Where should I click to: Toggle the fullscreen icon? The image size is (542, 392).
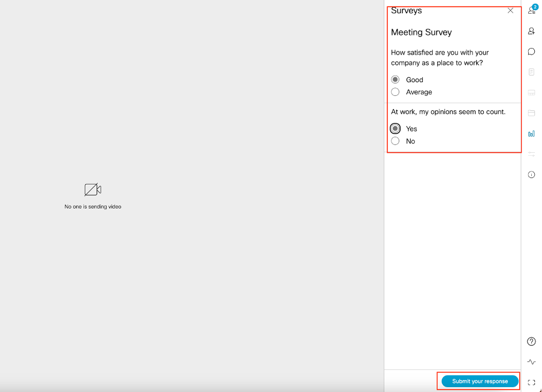(532, 382)
